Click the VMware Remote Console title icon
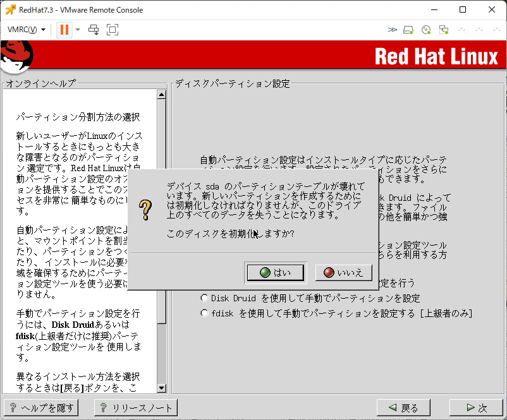The width and height of the screenshot is (507, 420). (x=10, y=9)
